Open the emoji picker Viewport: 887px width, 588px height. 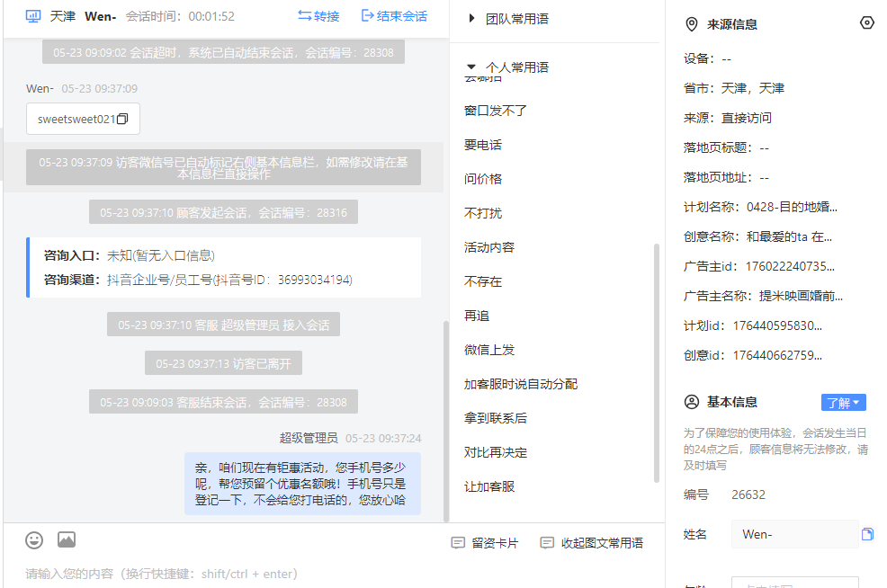(x=34, y=540)
